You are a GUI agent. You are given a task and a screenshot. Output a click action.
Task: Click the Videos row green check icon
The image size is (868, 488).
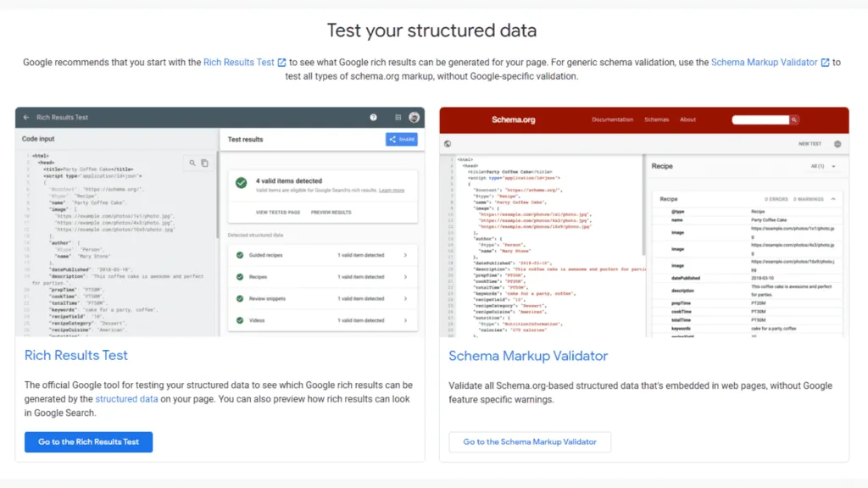[240, 320]
